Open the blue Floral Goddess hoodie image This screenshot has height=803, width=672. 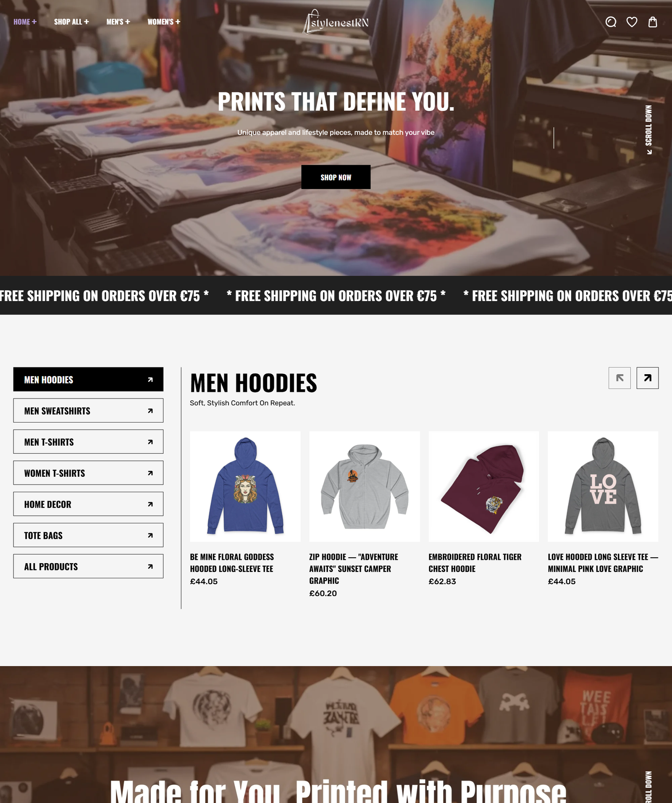[245, 486]
